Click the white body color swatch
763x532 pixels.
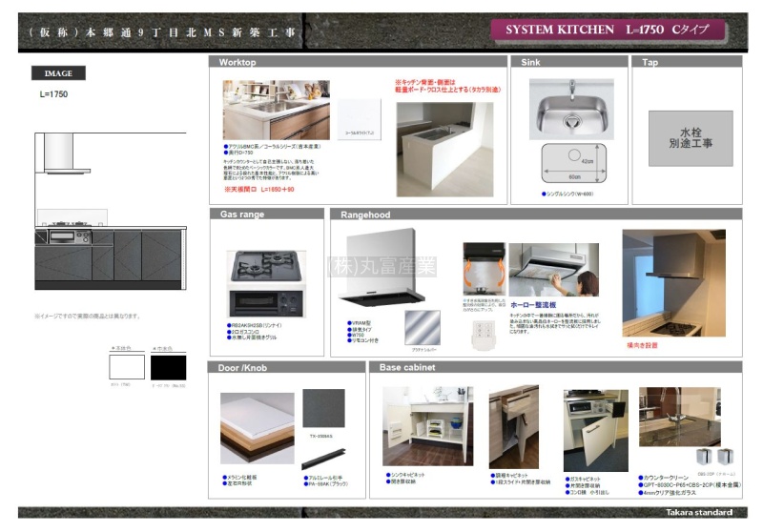127,366
